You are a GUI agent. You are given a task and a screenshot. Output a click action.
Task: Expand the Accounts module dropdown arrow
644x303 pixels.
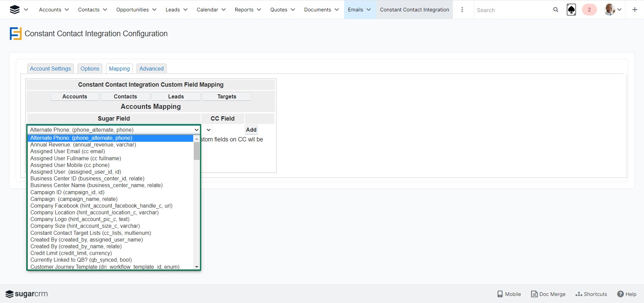click(67, 10)
